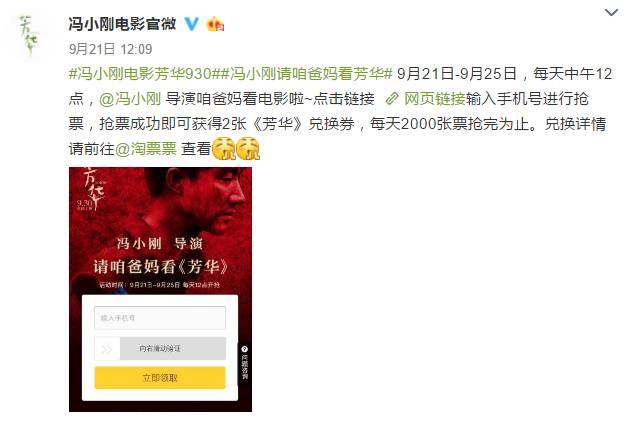Click the second crying emoji in post
632x423 pixels.
248,149
